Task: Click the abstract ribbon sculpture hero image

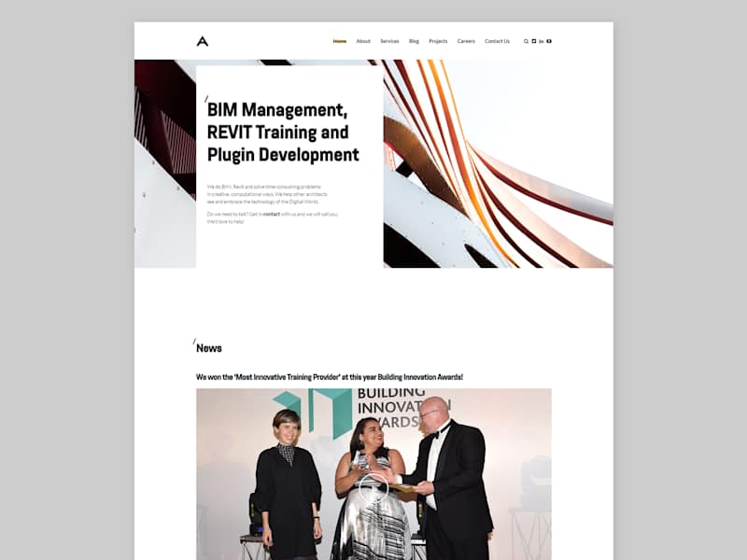Action: click(x=498, y=163)
